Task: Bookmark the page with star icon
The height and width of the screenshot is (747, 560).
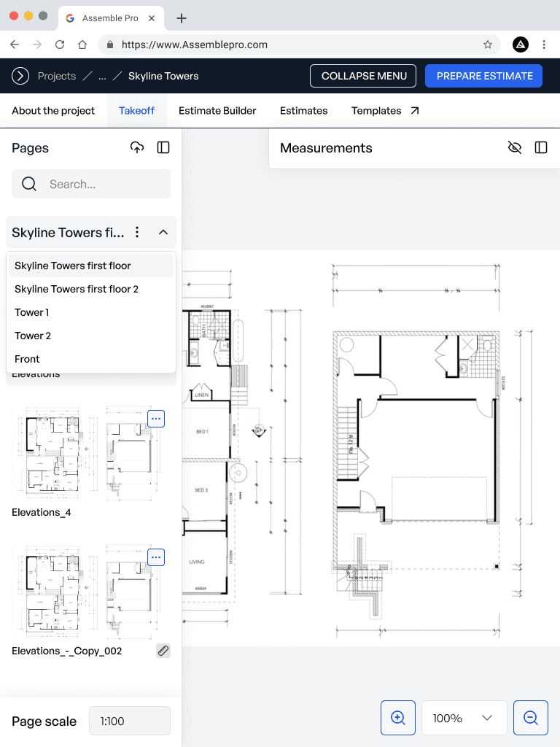Action: (488, 44)
